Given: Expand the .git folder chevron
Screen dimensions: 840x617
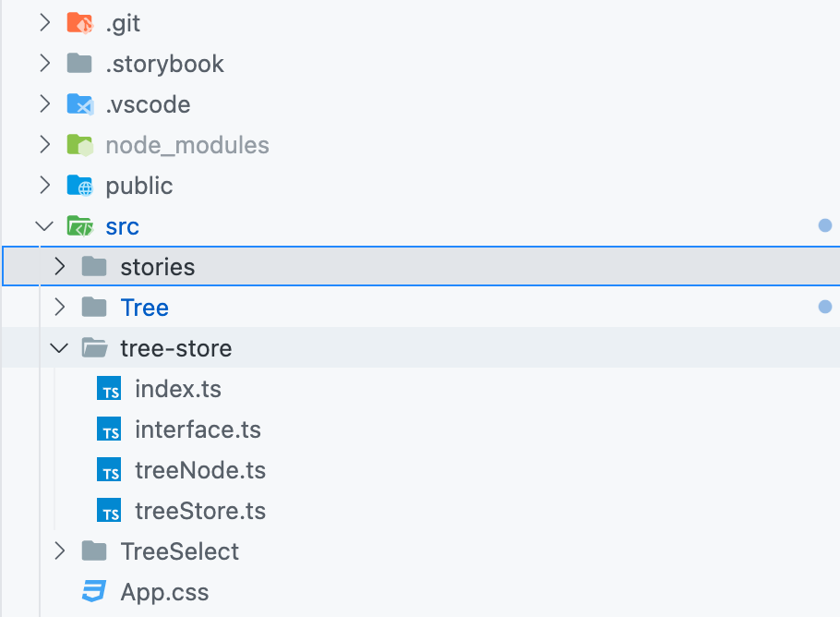Looking at the screenshot, I should 44,23.
